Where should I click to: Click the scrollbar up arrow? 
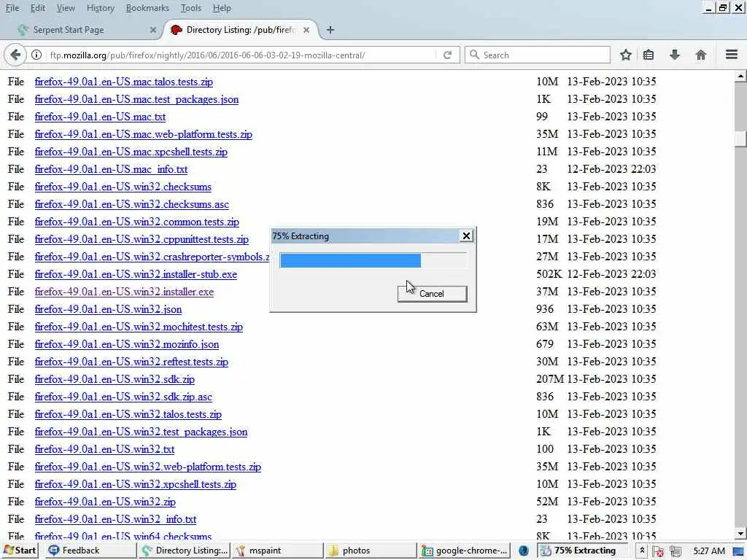coord(740,76)
